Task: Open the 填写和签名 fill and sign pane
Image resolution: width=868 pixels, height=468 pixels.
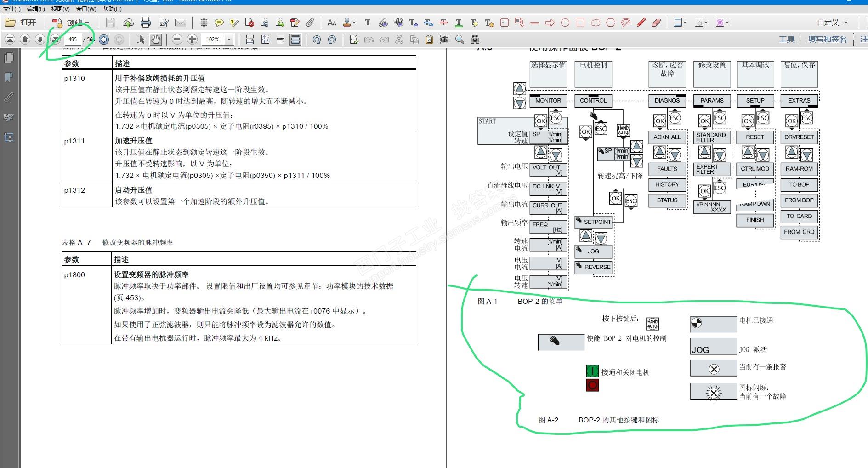Action: pyautogui.click(x=827, y=40)
